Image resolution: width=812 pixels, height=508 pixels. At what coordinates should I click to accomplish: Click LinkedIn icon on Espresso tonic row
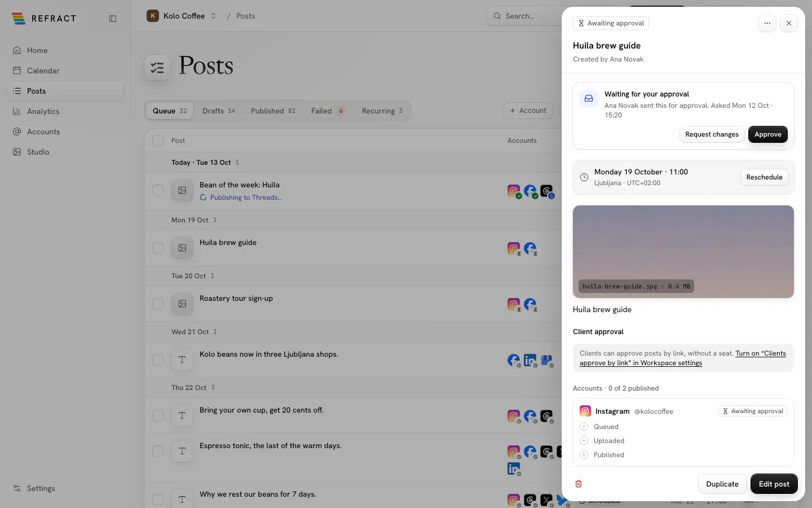tap(514, 468)
